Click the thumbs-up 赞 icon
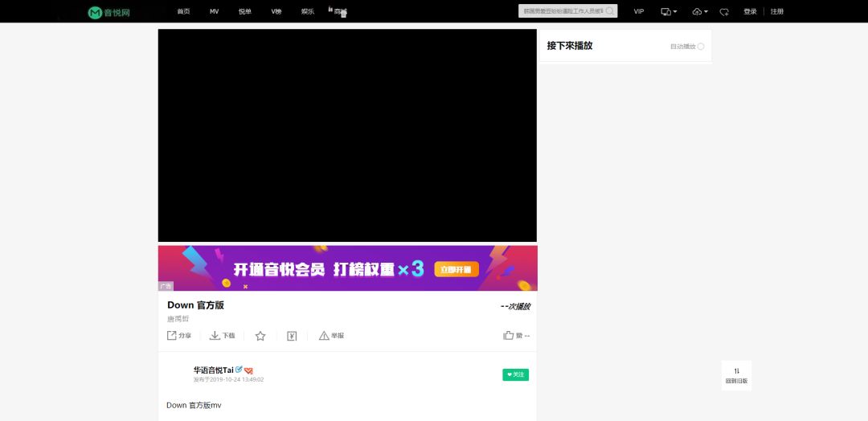 508,335
